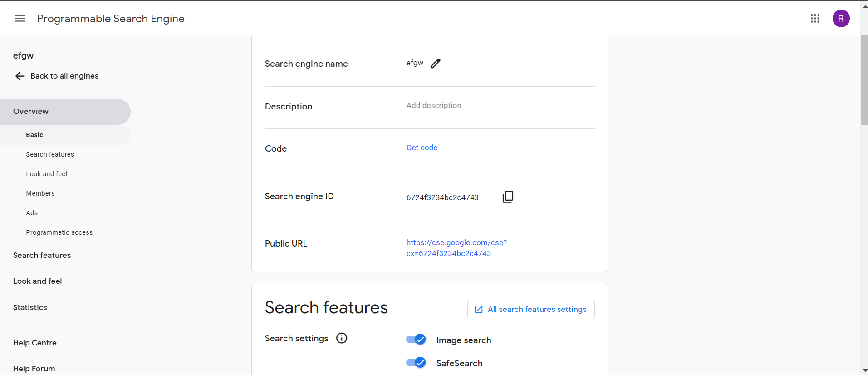
Task: Open the hamburger main menu
Action: 20,19
